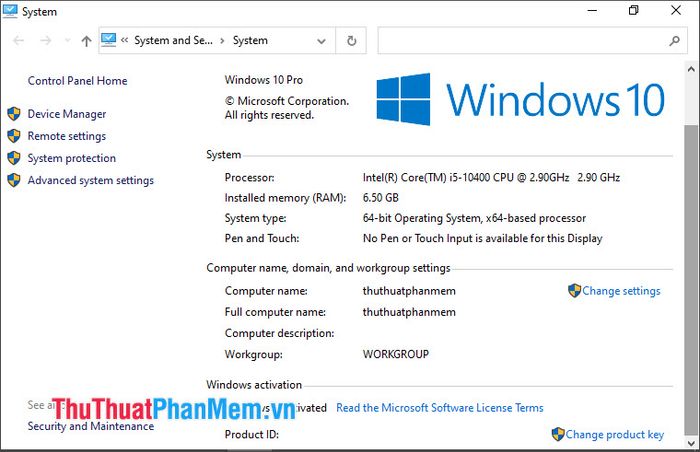Refresh the System page
700x452 pixels.
pyautogui.click(x=351, y=41)
